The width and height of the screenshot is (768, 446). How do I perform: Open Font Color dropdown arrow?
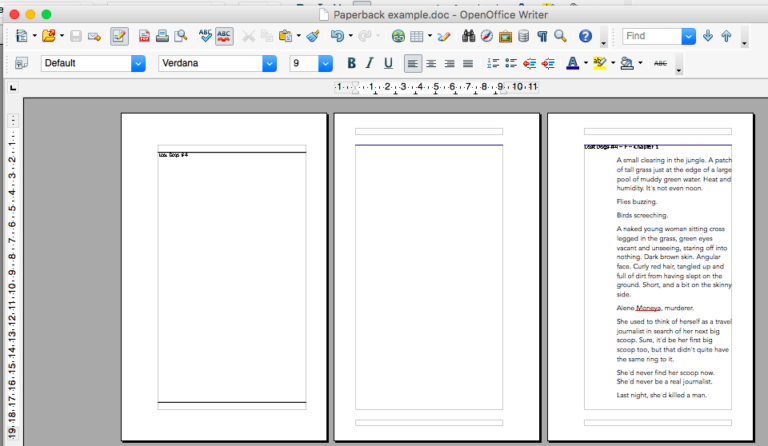point(585,64)
